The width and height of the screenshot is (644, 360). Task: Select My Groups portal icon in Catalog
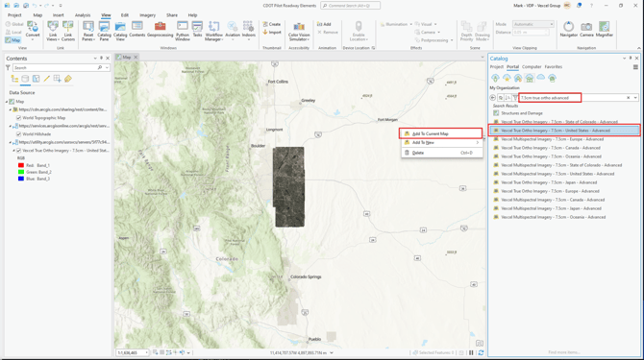tap(518, 78)
